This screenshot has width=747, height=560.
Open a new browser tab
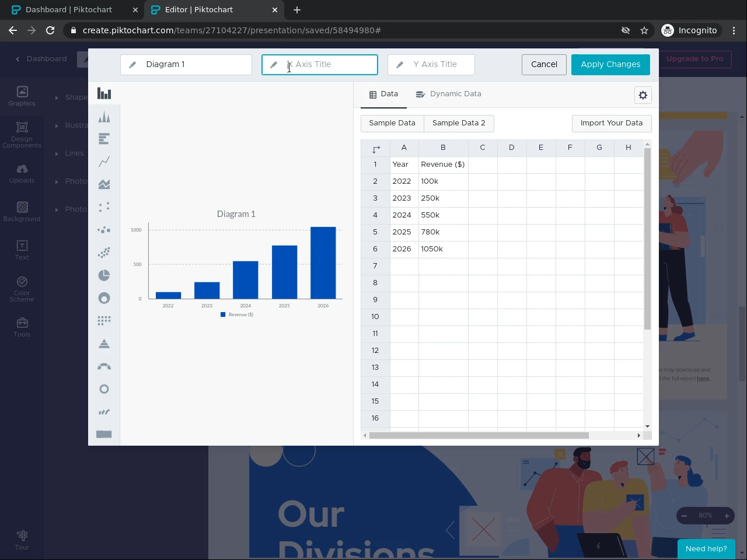(x=297, y=10)
